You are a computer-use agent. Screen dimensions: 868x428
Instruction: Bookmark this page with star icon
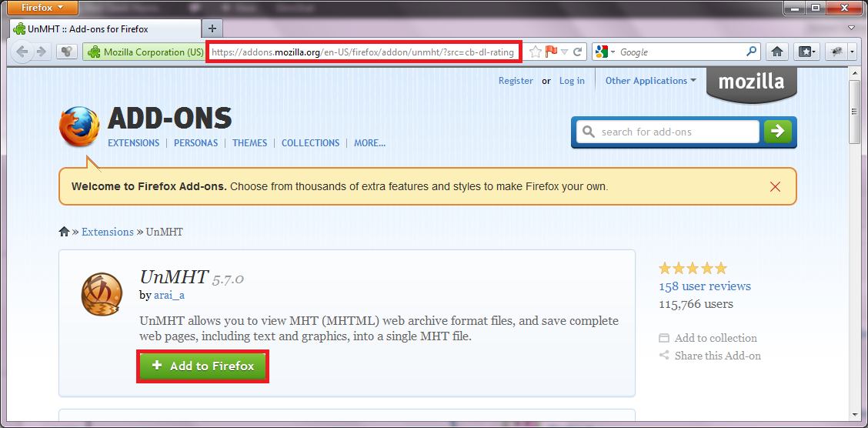535,52
